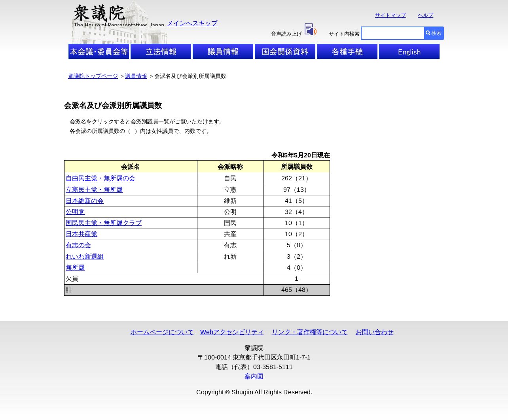Open リンク・著作権等について footer link
Viewport: 508px width, 420px height.
tap(309, 332)
